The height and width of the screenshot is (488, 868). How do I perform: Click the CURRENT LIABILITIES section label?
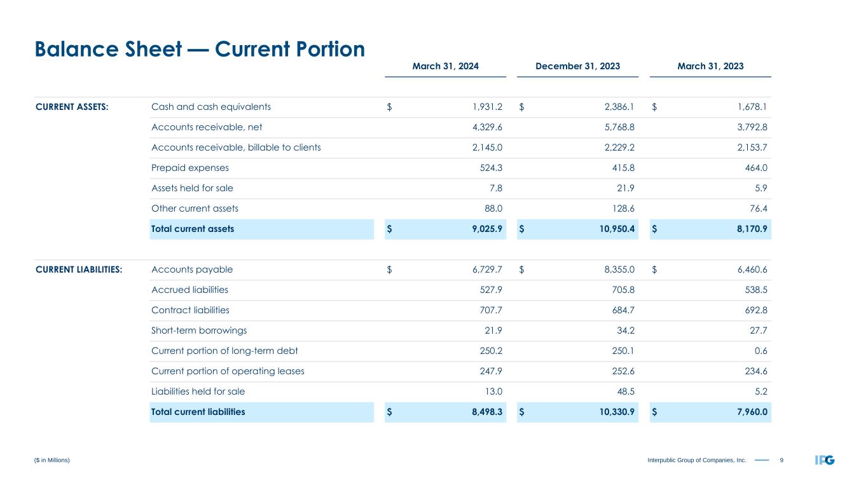pos(78,269)
